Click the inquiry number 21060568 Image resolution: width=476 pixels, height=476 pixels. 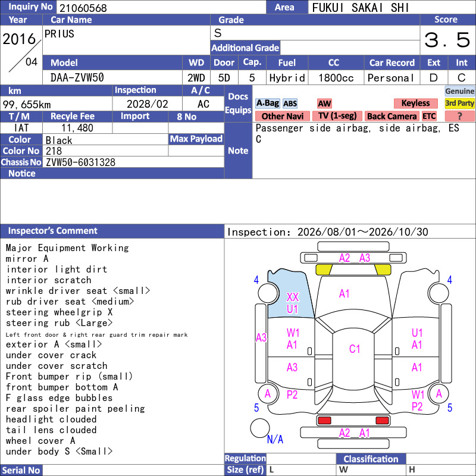83,8
